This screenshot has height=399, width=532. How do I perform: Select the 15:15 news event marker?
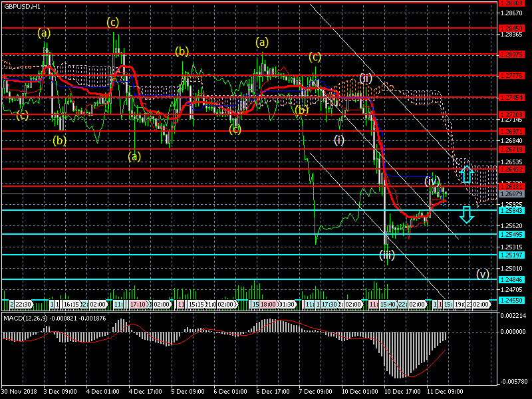(x=196, y=305)
